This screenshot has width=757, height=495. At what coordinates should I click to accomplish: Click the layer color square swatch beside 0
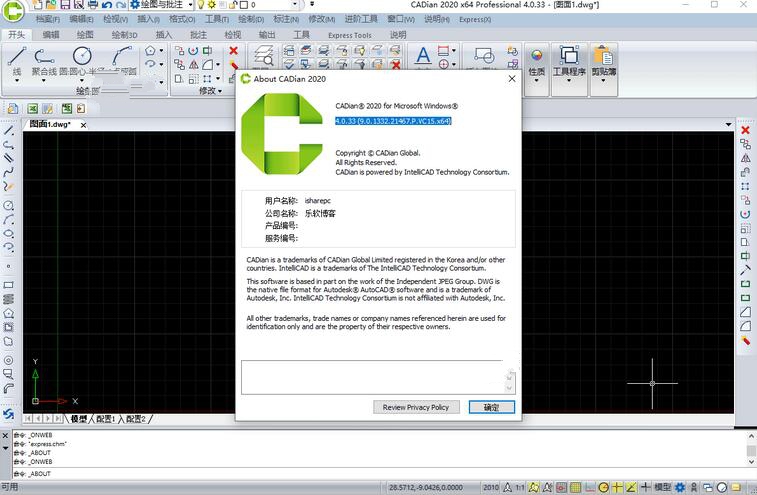244,5
